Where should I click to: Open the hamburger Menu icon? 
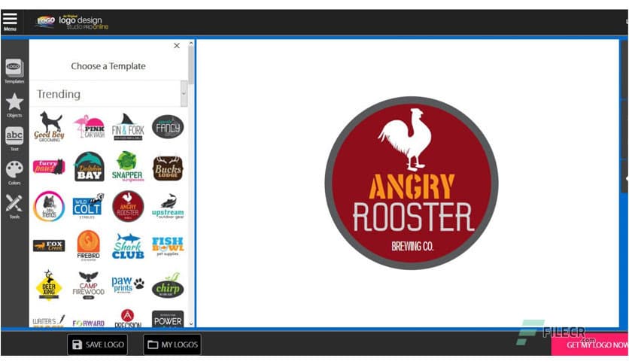[10, 21]
